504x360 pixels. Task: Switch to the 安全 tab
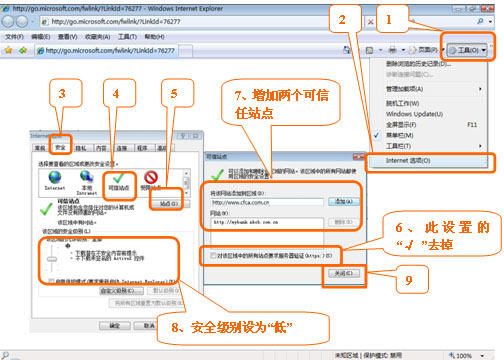click(60, 147)
